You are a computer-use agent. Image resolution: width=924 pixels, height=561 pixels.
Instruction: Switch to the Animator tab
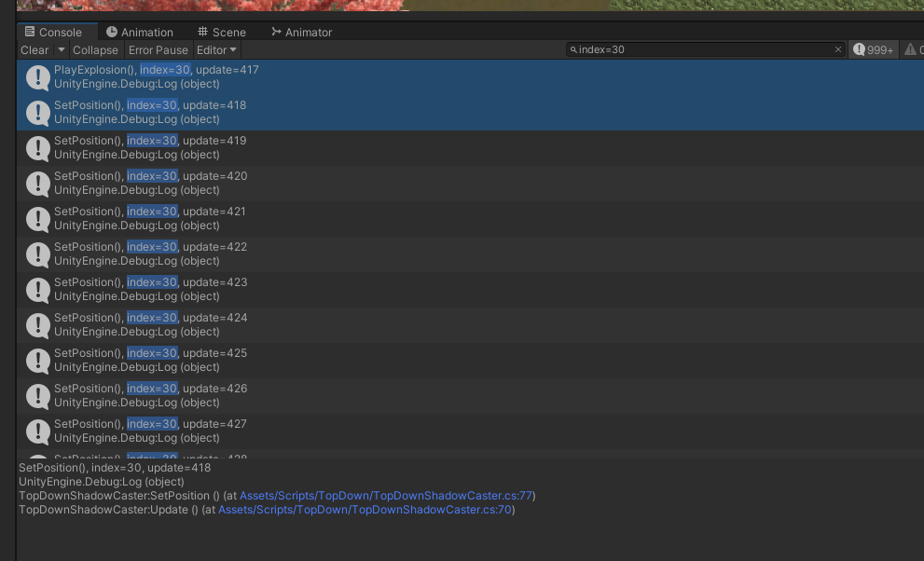coord(301,33)
